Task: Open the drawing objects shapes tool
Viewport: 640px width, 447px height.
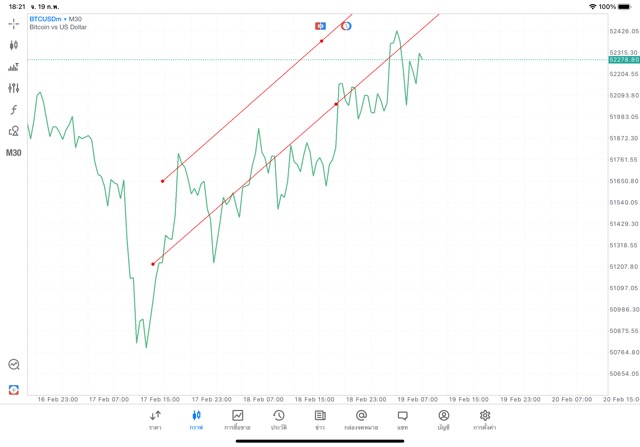Action: click(14, 131)
